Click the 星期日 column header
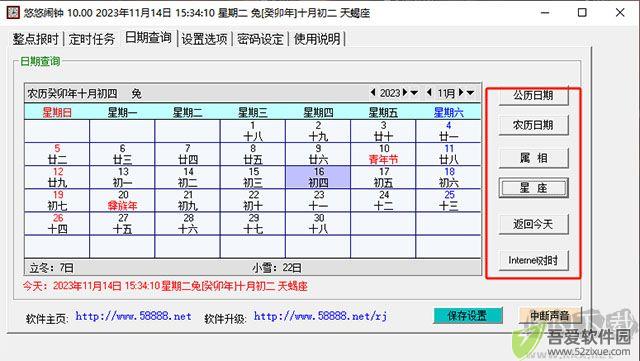 click(x=57, y=112)
